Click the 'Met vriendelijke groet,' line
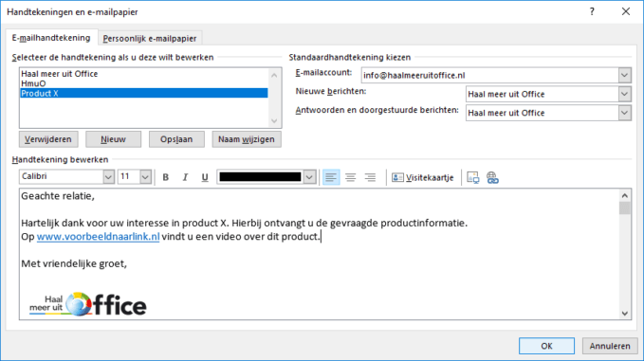The width and height of the screenshot is (644, 361). (74, 263)
